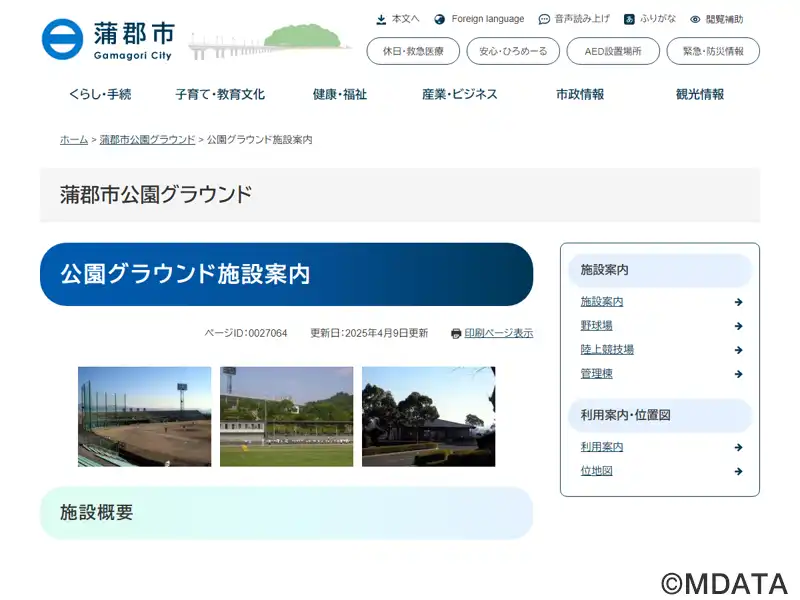Jump to main content via 本文へ
Image resolution: width=800 pixels, height=600 pixels.
tap(405, 19)
